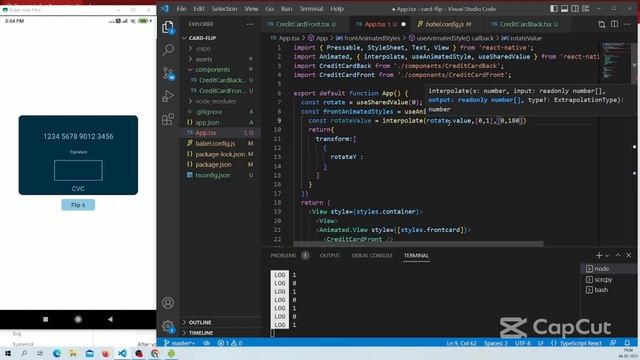Viewport: 640px width, 360px height.
Task: Select the bash terminal instance
Action: click(608, 290)
